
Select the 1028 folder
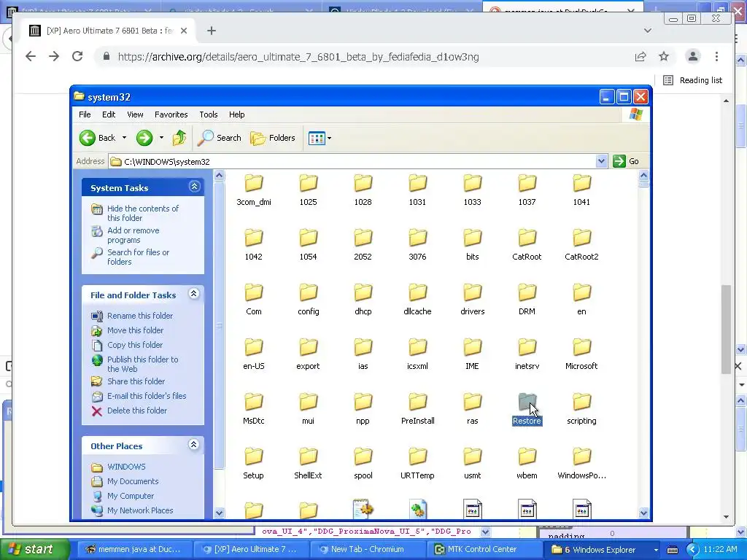point(363,190)
